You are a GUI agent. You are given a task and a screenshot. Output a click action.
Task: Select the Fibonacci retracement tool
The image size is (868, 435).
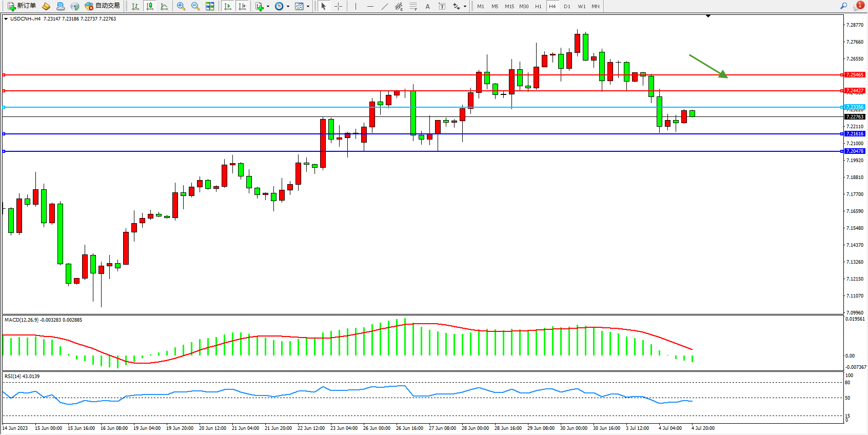click(x=413, y=6)
